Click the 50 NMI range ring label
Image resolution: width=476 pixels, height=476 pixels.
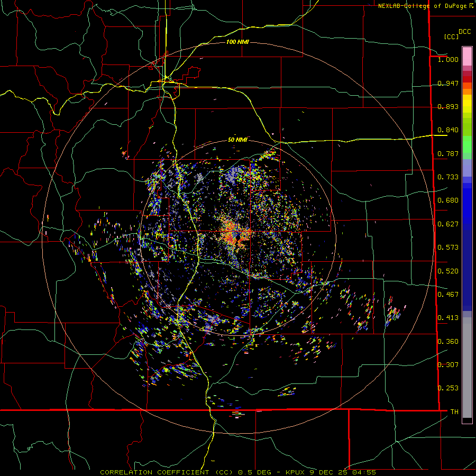[237, 140]
